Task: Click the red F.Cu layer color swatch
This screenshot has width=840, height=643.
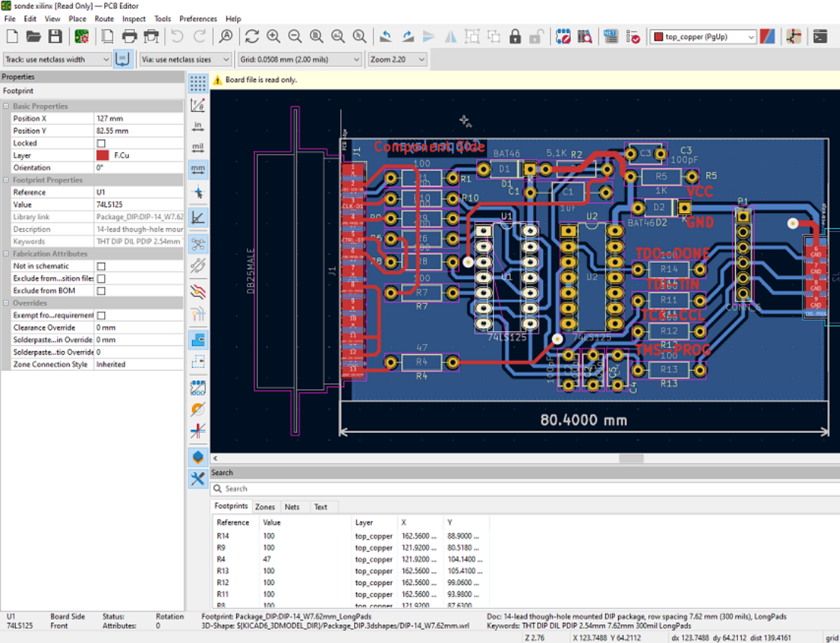Action: tap(103, 155)
